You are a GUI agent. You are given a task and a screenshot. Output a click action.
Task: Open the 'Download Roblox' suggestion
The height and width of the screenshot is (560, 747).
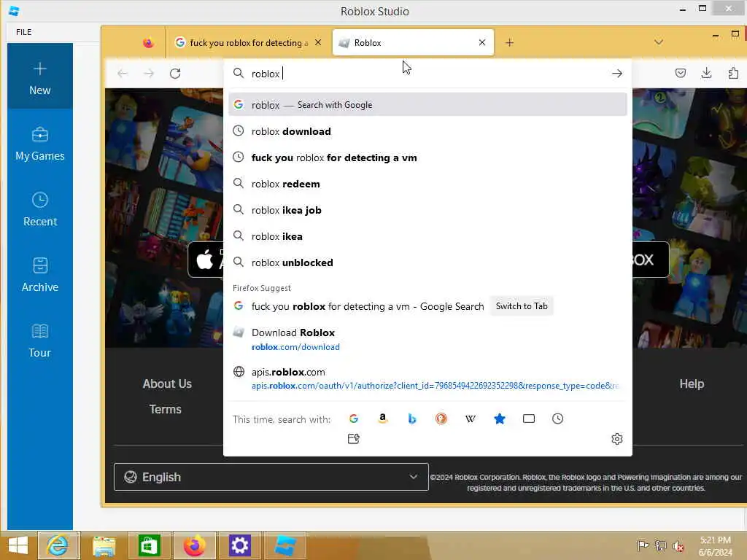(x=427, y=339)
